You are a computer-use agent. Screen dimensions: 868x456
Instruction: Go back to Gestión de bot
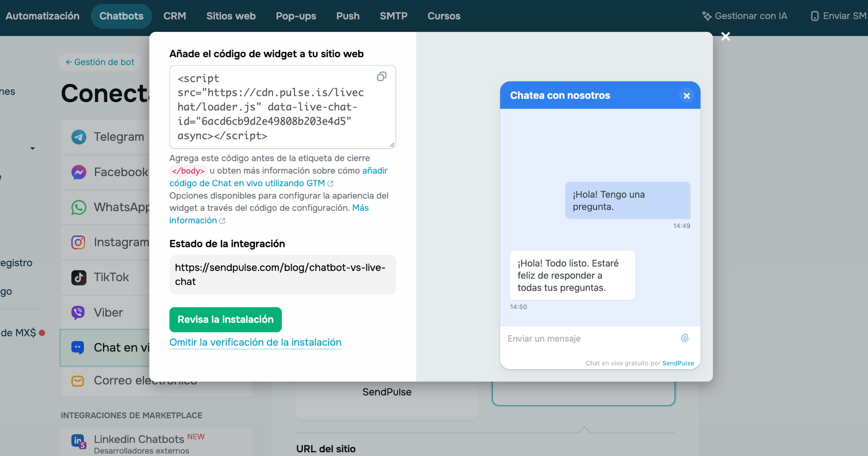coord(100,62)
